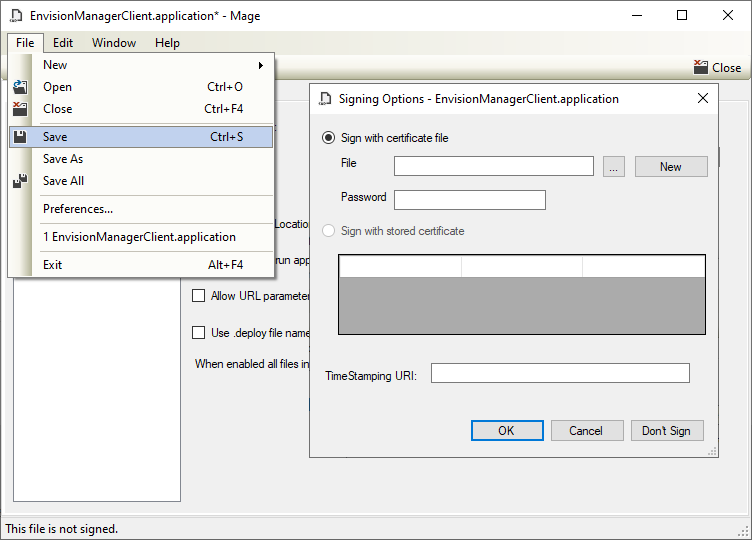This screenshot has width=752, height=540.
Task: Focus the TimeStamping URI text box
Action: point(560,373)
